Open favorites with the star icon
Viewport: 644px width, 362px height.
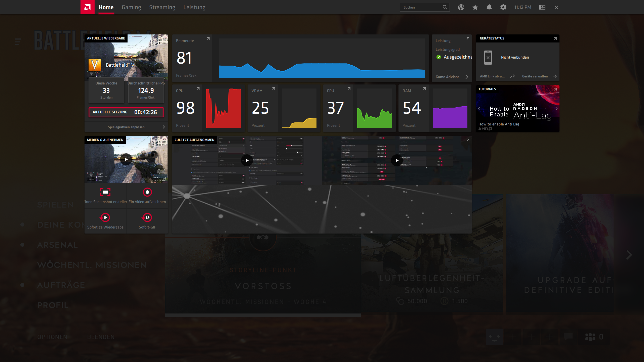(x=475, y=7)
